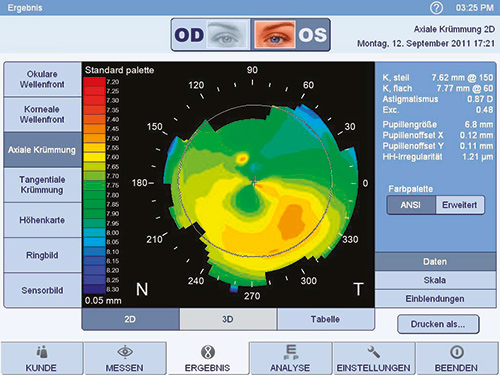500x375 pixels.
Task: Expand the Skala section
Action: (435, 280)
